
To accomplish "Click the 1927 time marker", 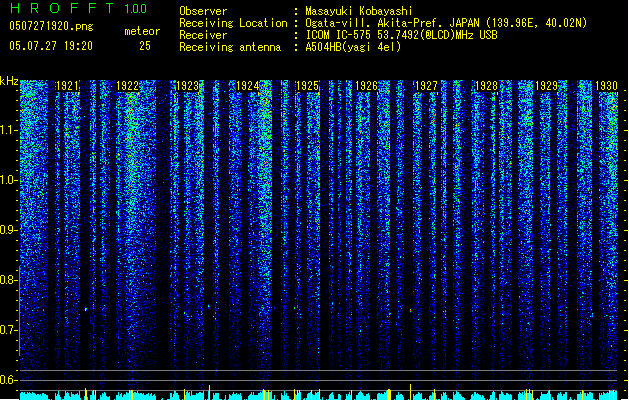I will pos(426,86).
